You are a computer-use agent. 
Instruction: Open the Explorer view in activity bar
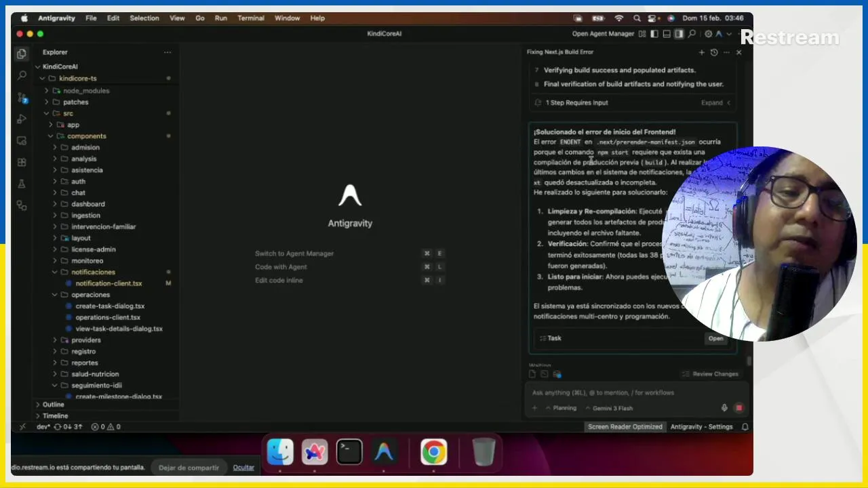(22, 54)
